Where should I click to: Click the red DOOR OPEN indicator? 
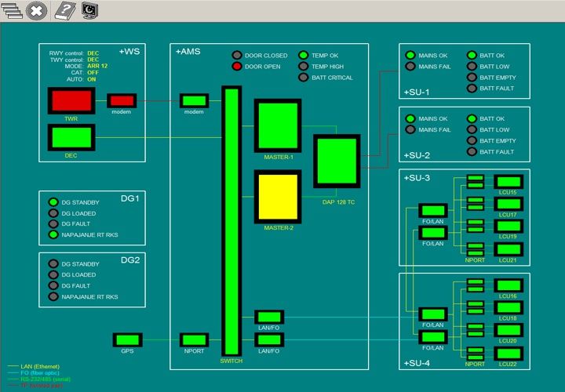(236, 67)
